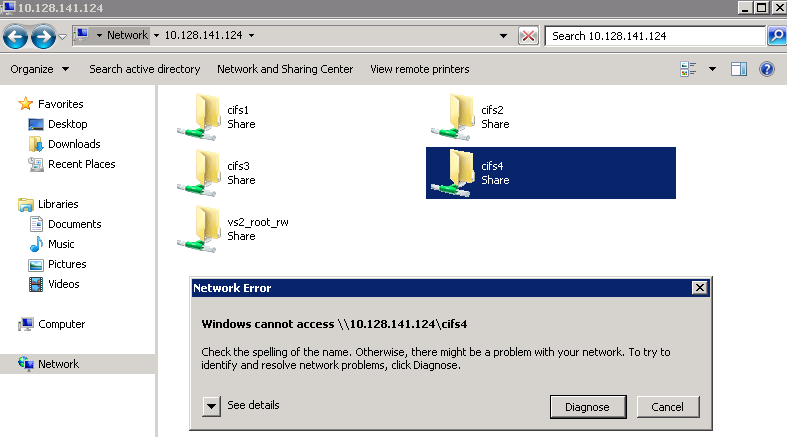Click the Search 10.128.141.124 field
787x437 pixels.
point(655,36)
